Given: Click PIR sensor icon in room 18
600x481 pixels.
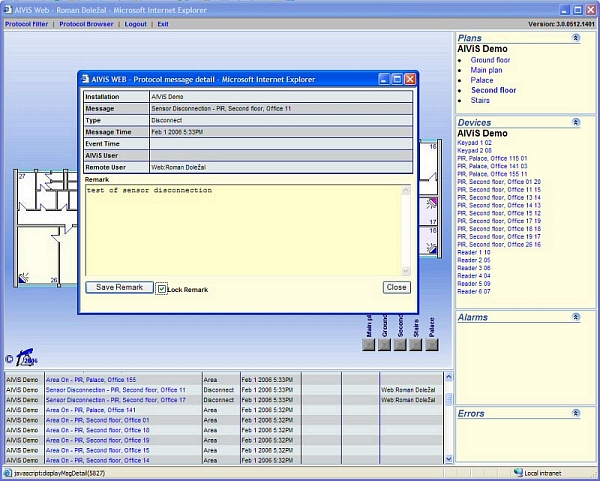Looking at the screenshot, I should (432, 248).
